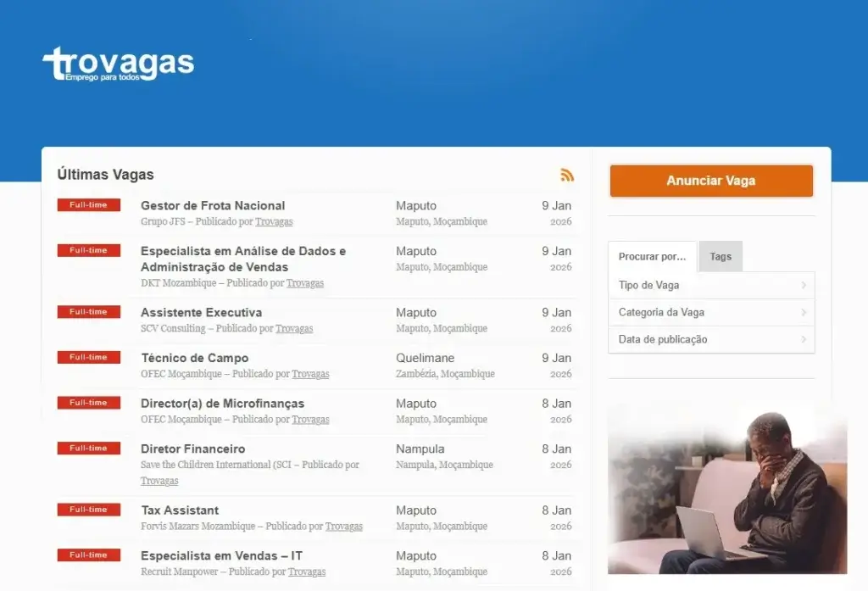Screen dimensions: 868x591
Task: Click Full-time badge for Técnico de Campo
Action: pos(88,357)
